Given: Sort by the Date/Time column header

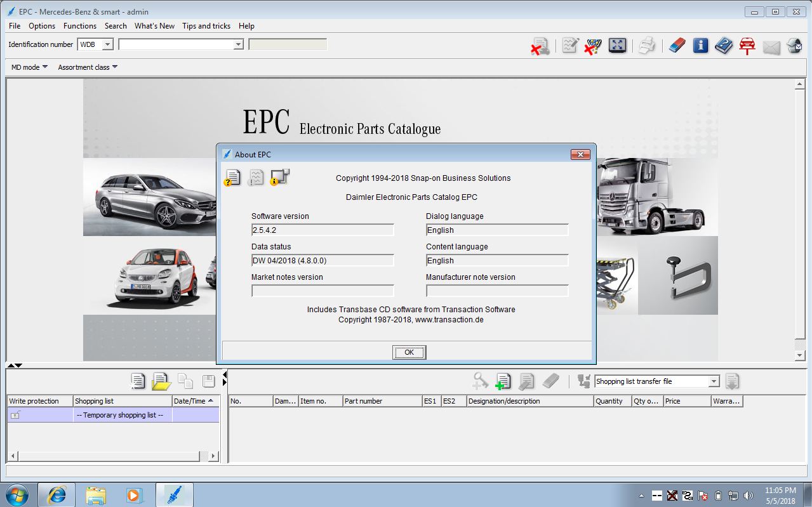Looking at the screenshot, I should click(196, 401).
